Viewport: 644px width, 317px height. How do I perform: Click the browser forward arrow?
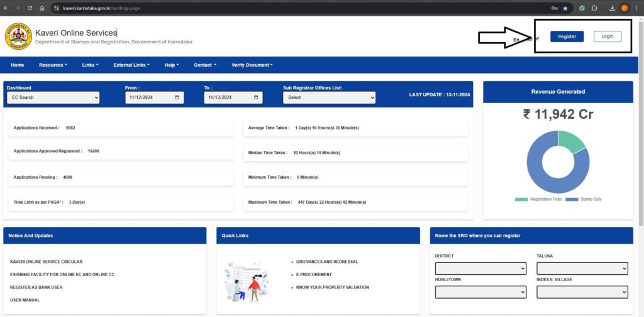pos(17,8)
